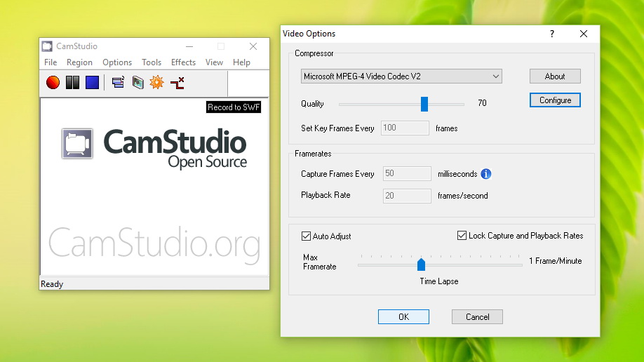Click the question mark help button in Video Options
644x362 pixels.
coord(551,34)
